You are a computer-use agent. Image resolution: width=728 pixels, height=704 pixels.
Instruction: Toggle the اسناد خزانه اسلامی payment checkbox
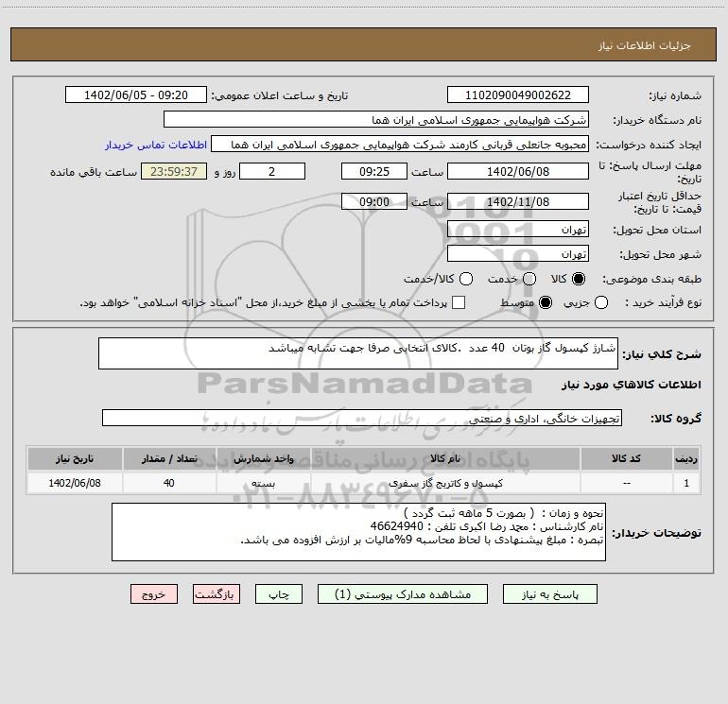click(459, 302)
